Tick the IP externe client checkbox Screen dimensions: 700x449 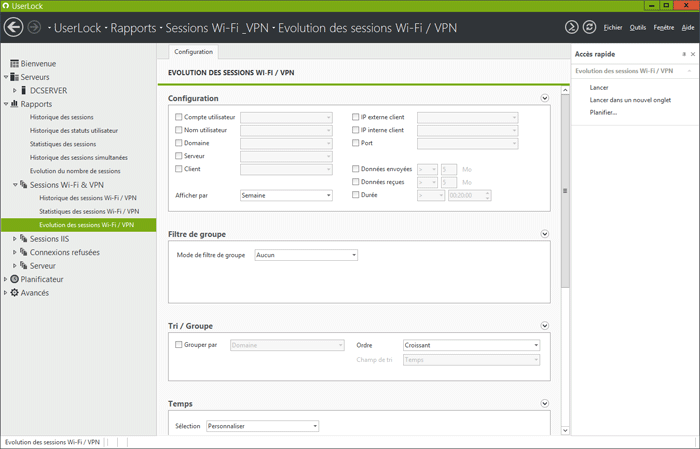point(355,117)
